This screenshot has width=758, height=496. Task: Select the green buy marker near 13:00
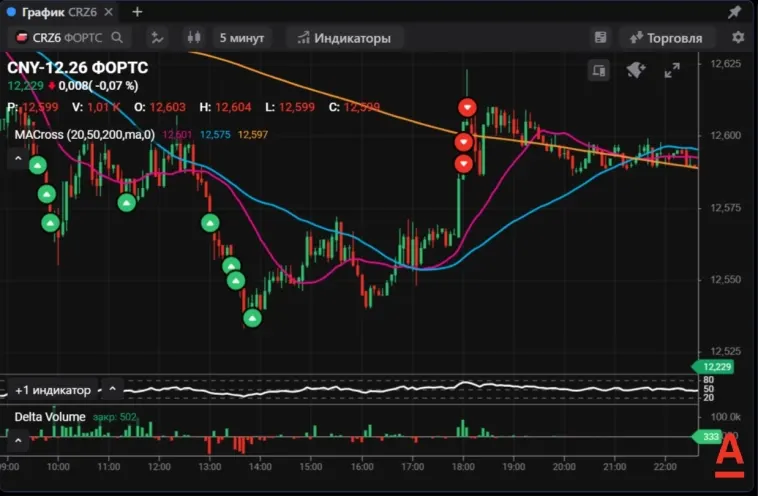(x=210, y=223)
